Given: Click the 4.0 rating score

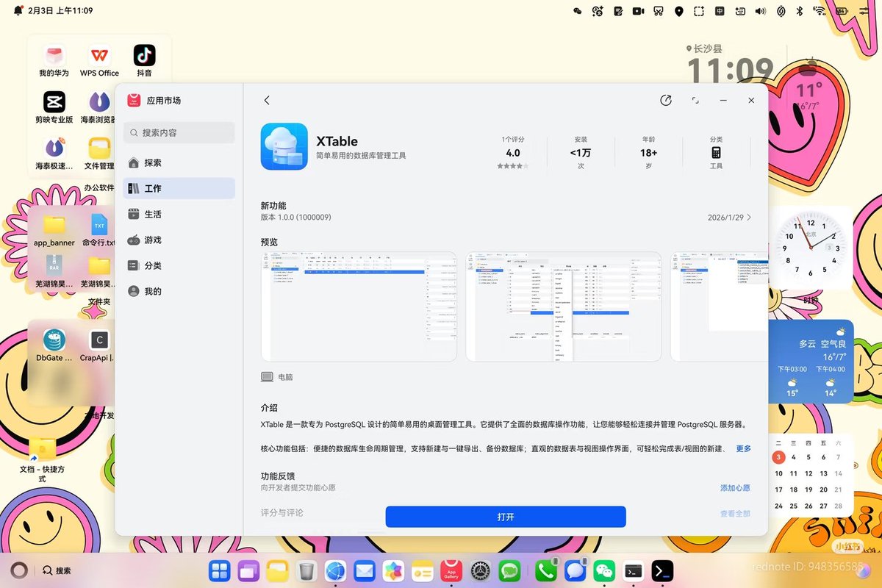Looking at the screenshot, I should tap(513, 153).
